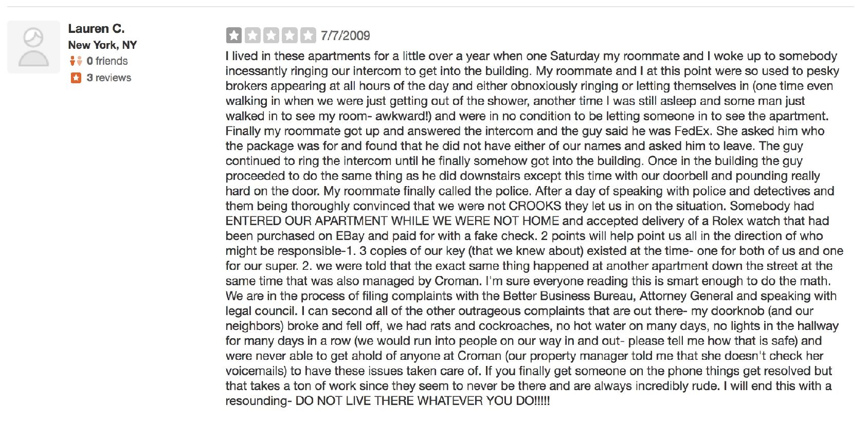Image resolution: width=868 pixels, height=423 pixels.
Task: Click the orange friends icon
Action: pos(76,61)
